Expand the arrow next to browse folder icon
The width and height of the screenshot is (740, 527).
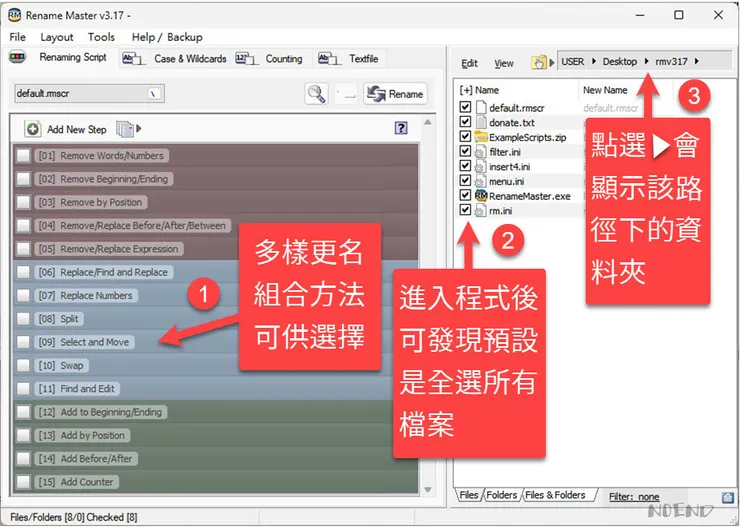(551, 62)
